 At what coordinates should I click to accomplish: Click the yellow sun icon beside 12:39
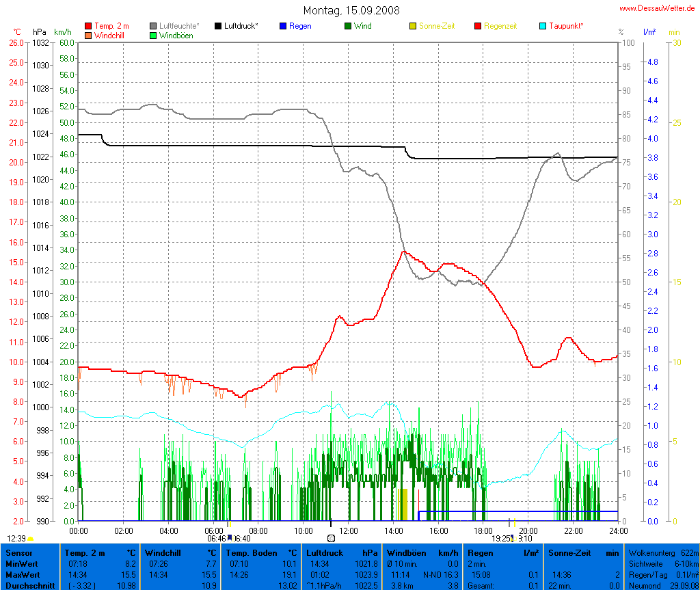[31, 539]
